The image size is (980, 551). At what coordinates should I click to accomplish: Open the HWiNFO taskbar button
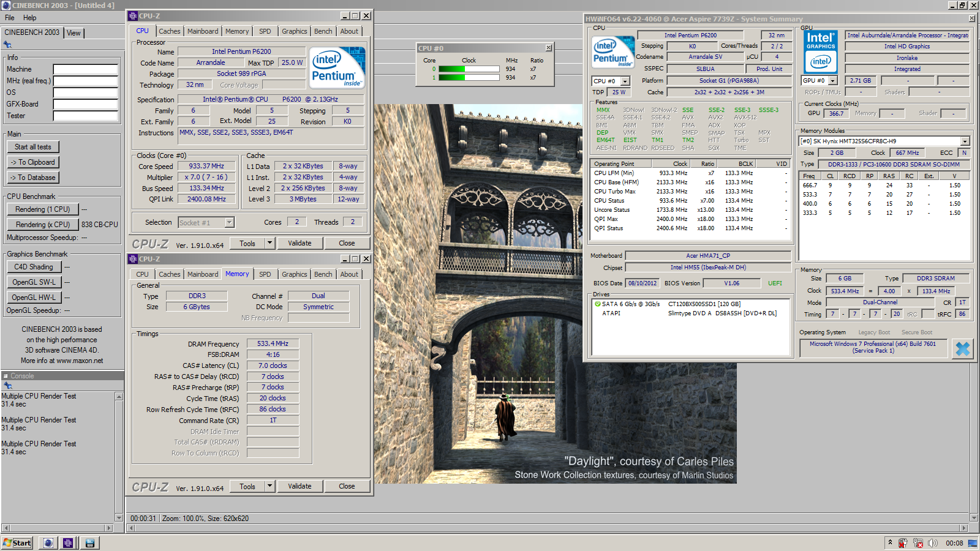coord(90,542)
